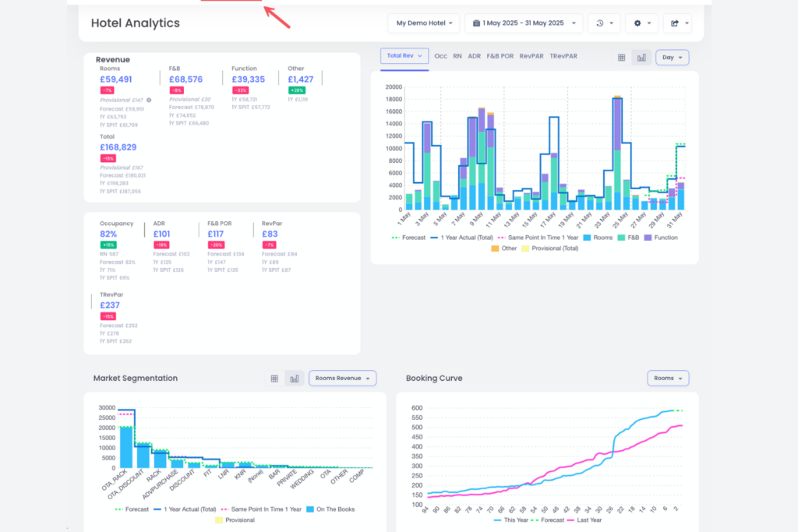Click the ADR value £101
Viewport: 798px width, 532px height.
[162, 234]
